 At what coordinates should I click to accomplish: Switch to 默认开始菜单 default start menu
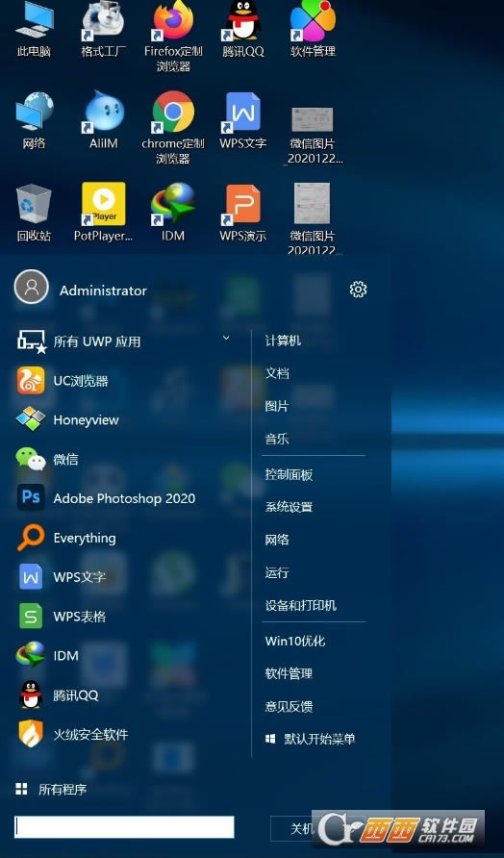point(311,740)
